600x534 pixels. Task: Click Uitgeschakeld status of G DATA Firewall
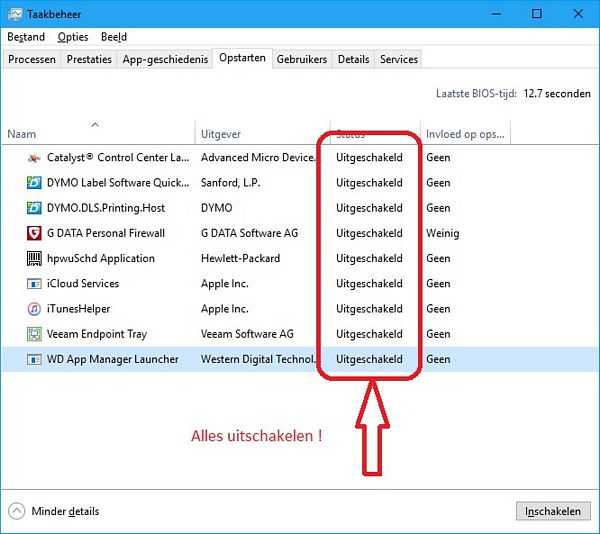369,233
